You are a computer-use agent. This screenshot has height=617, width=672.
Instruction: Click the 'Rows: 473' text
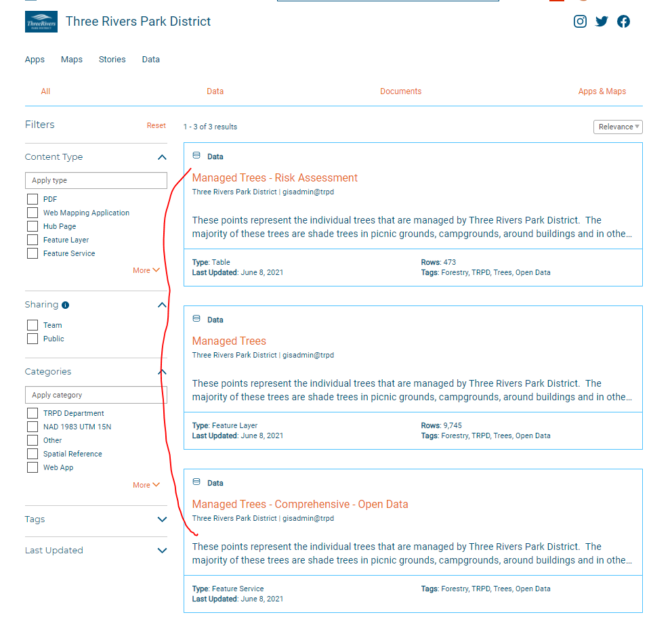(438, 262)
